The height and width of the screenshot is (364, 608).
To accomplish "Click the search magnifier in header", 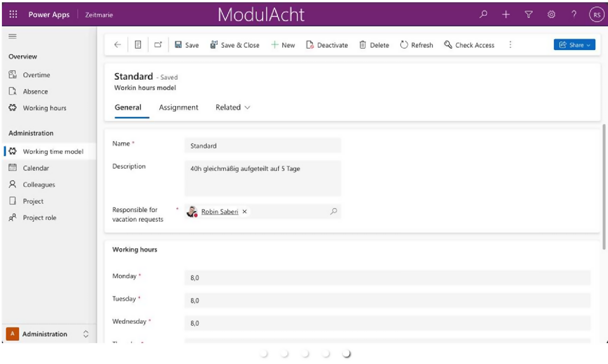I will (x=483, y=14).
